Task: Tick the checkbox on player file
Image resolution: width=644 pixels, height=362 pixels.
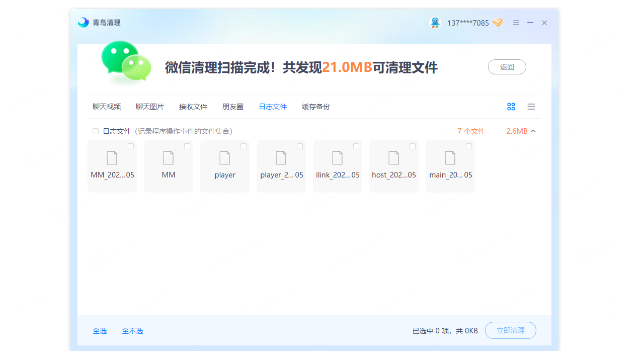Action: pyautogui.click(x=244, y=146)
